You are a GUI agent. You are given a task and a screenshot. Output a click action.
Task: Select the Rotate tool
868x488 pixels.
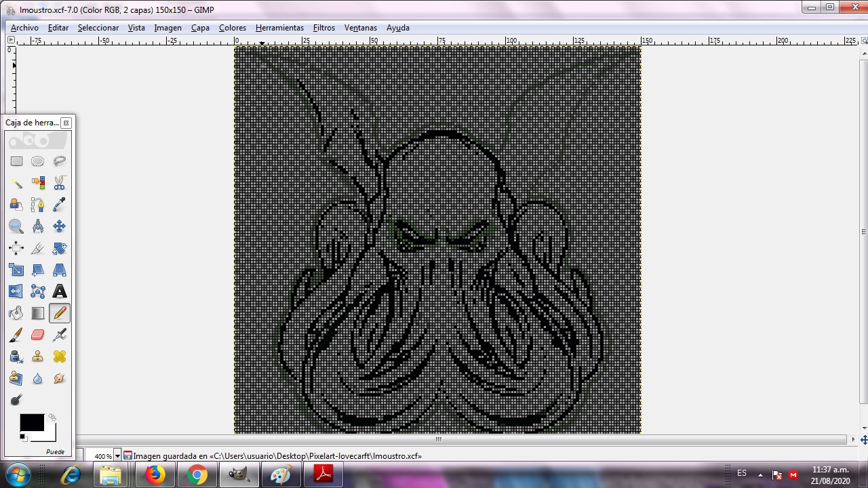60,248
